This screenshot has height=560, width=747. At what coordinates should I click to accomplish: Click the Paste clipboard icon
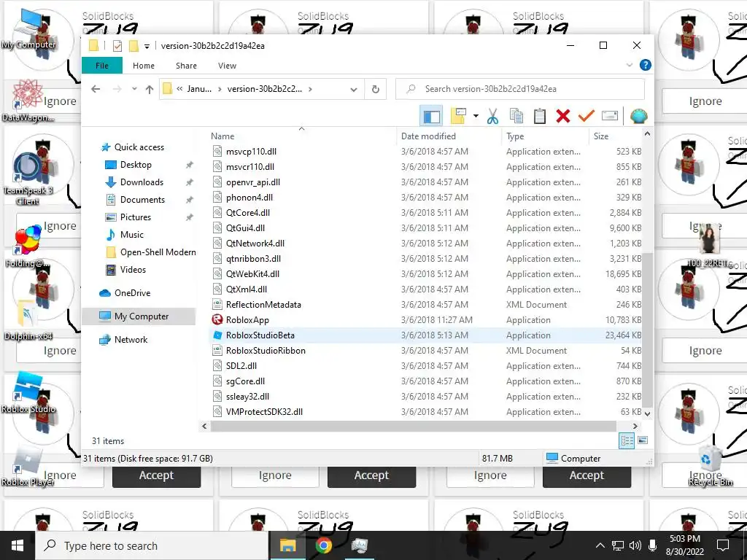tap(539, 116)
